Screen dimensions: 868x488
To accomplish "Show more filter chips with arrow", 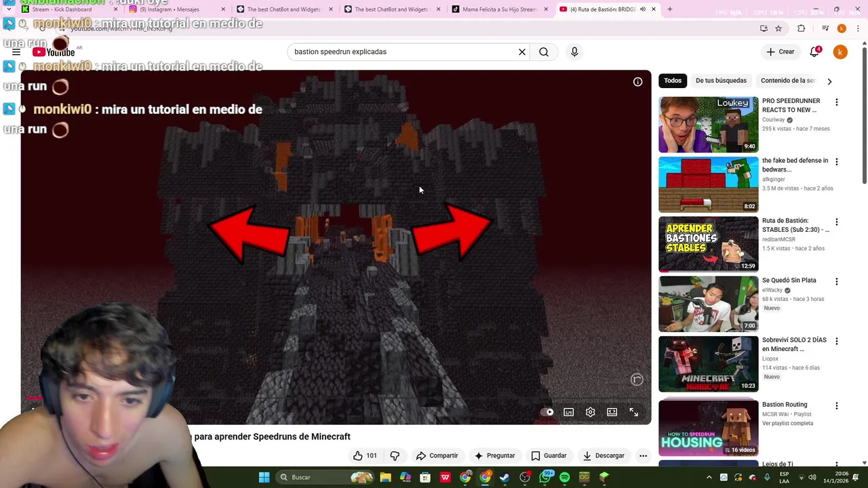I will coord(829,81).
